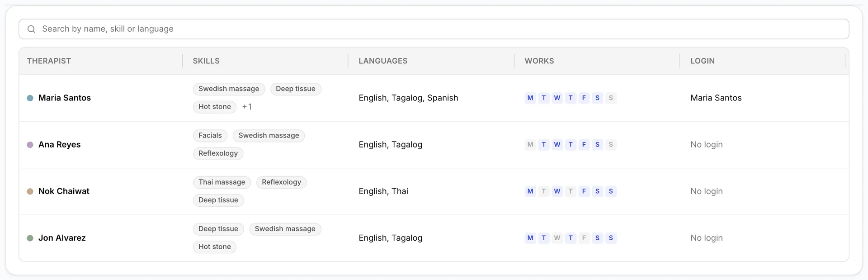Expand the +1 more skills indicator

tap(247, 107)
